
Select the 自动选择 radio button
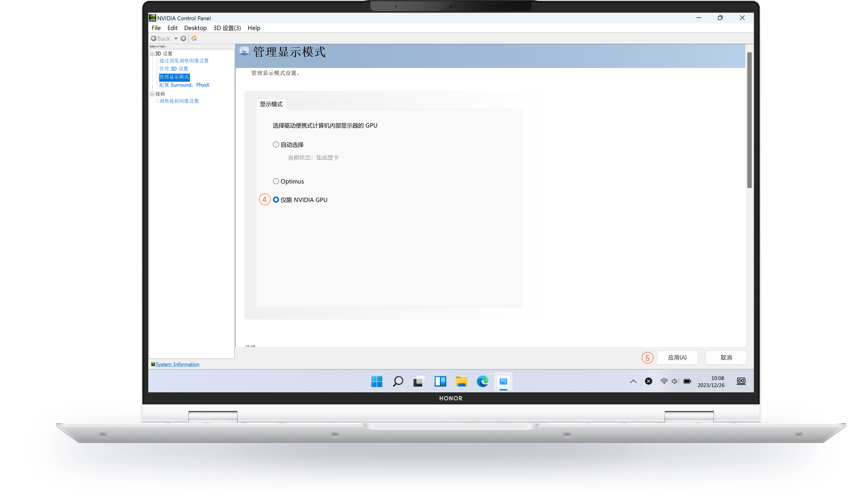click(276, 145)
